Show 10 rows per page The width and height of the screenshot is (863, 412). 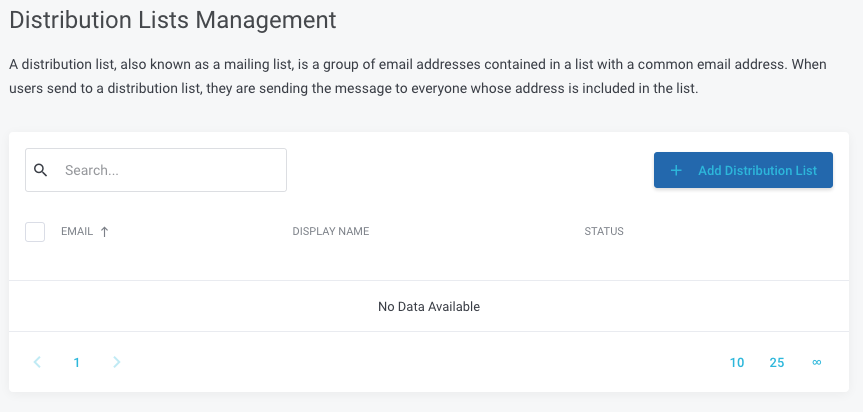(737, 362)
